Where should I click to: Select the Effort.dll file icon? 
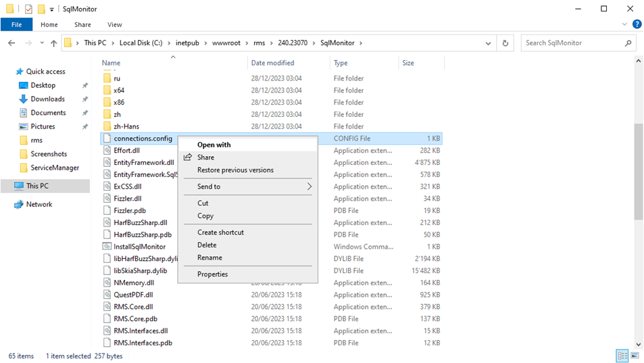click(107, 150)
